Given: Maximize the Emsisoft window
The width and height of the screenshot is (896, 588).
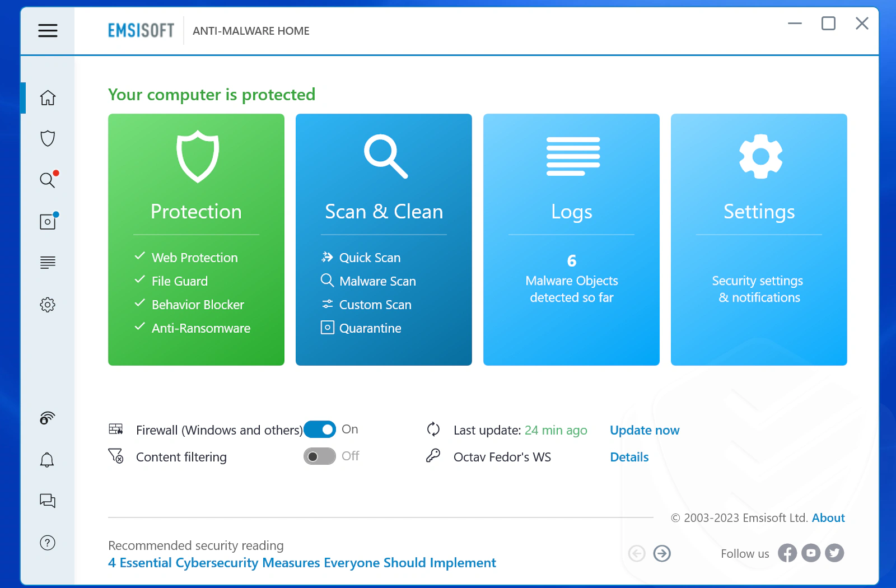Looking at the screenshot, I should [828, 24].
